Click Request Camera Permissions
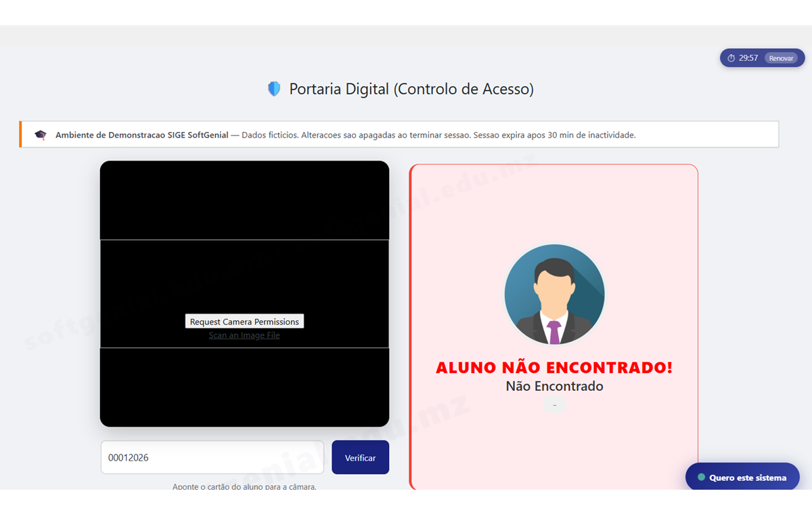Image resolution: width=812 pixels, height=508 pixels. pos(244,321)
